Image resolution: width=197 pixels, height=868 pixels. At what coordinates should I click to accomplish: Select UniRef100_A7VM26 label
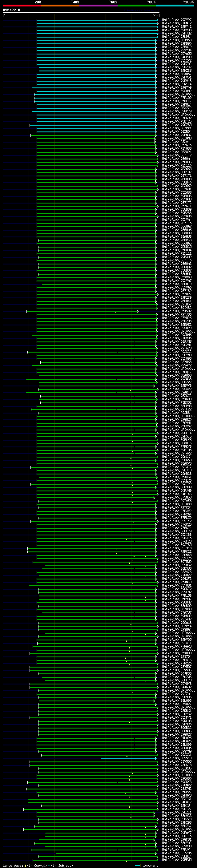[x=177, y=318]
